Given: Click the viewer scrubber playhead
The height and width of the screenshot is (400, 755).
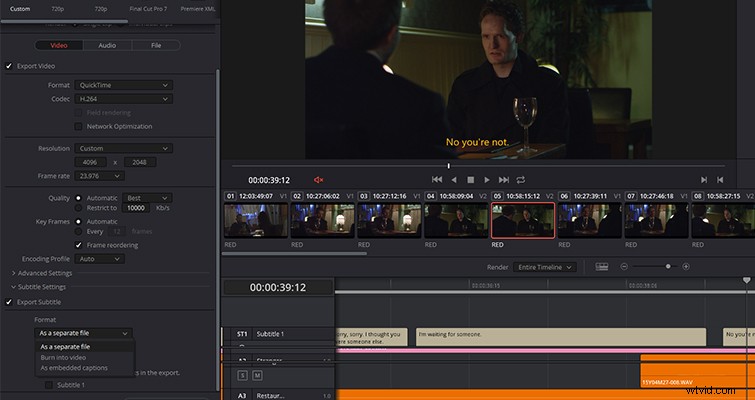Looking at the screenshot, I should click(449, 166).
